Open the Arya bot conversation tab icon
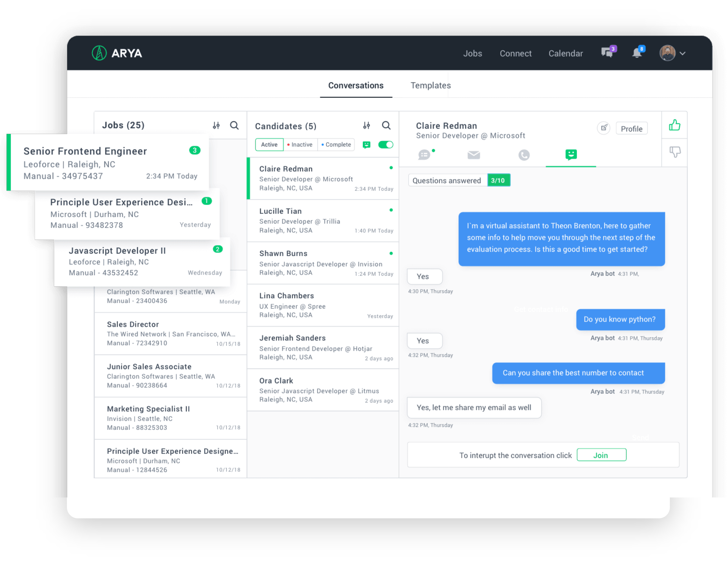 (571, 154)
